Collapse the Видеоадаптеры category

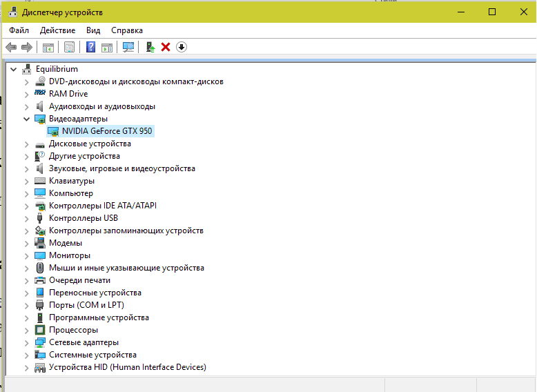(x=26, y=119)
